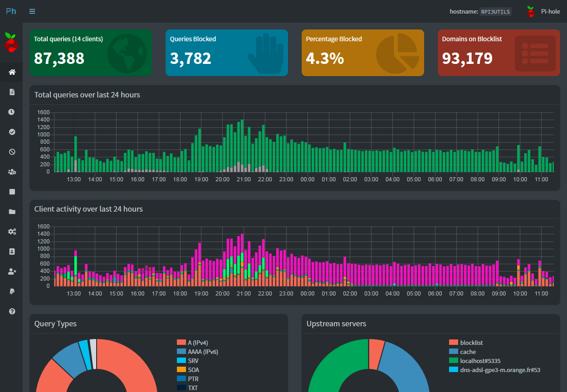Image resolution: width=567 pixels, height=392 pixels.
Task: Open the Queries Blocked card
Action: click(227, 53)
